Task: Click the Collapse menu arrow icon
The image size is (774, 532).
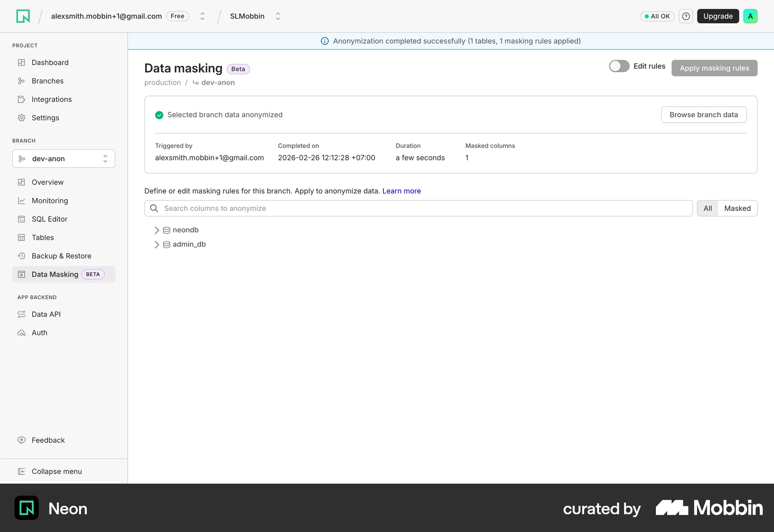Action: click(21, 472)
